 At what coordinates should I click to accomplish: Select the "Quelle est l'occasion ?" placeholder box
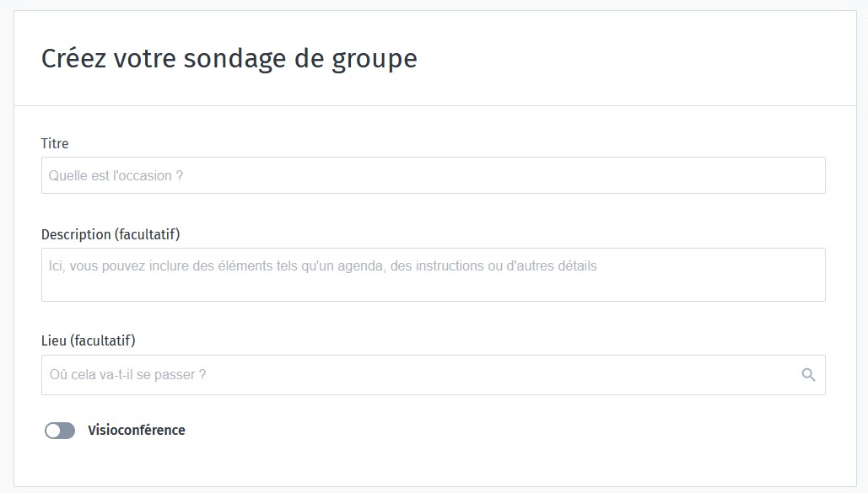coord(116,176)
